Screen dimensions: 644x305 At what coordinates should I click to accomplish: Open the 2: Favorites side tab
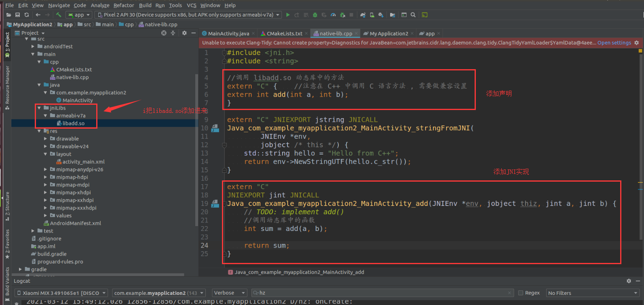[x=7, y=244]
